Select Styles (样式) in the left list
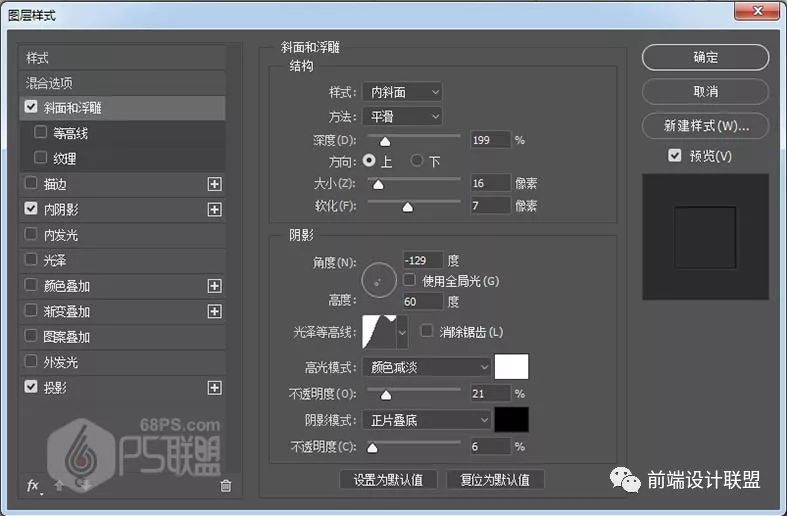 (x=122, y=58)
